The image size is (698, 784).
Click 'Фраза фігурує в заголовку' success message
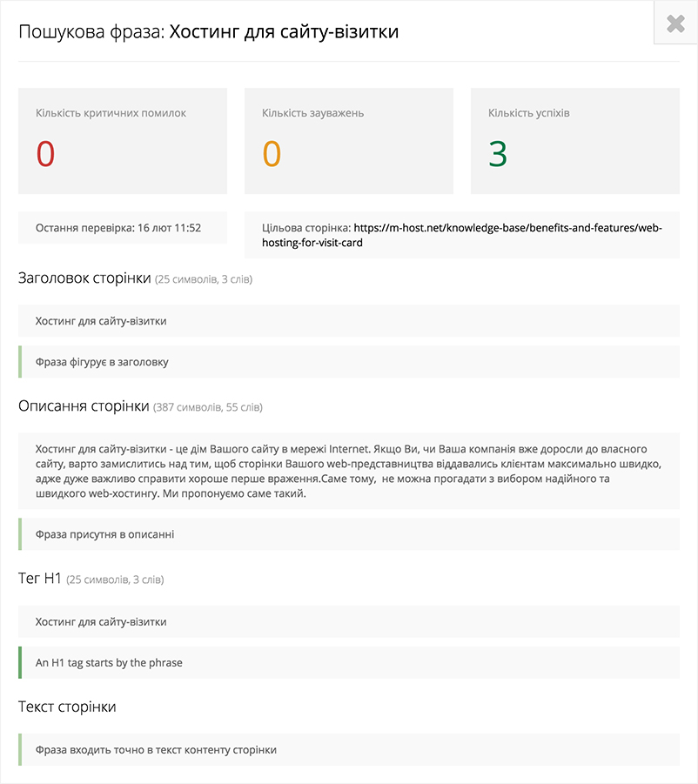click(102, 362)
